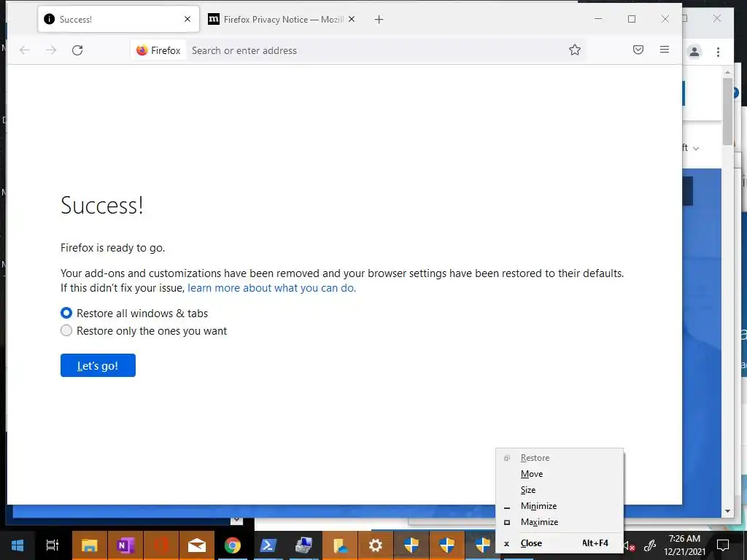Open the OneDrive folder icon on taskbar
Viewport: 747px width, 560px height.
(340, 545)
